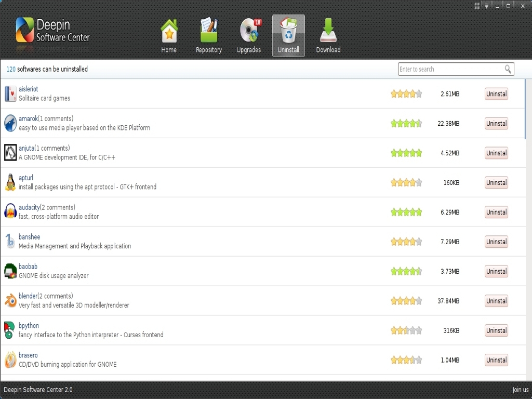
Task: Uninstall anjuta
Action: click(x=496, y=153)
